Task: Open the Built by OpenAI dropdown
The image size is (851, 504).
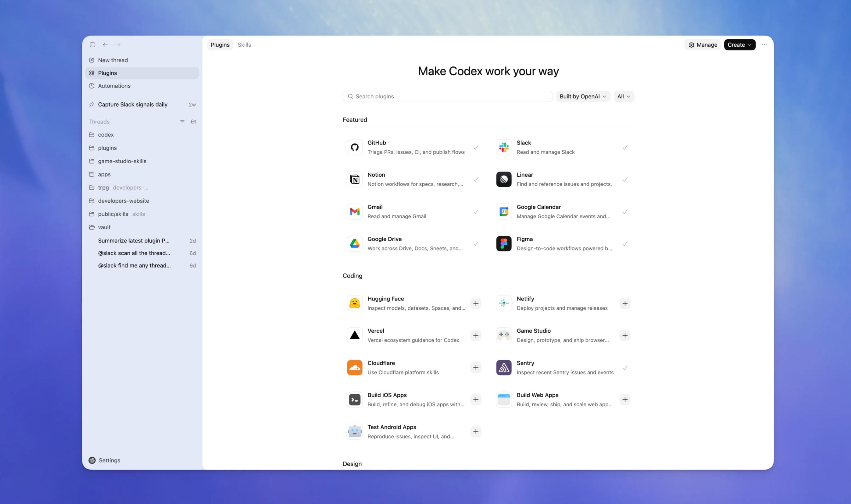Action: 582,96
